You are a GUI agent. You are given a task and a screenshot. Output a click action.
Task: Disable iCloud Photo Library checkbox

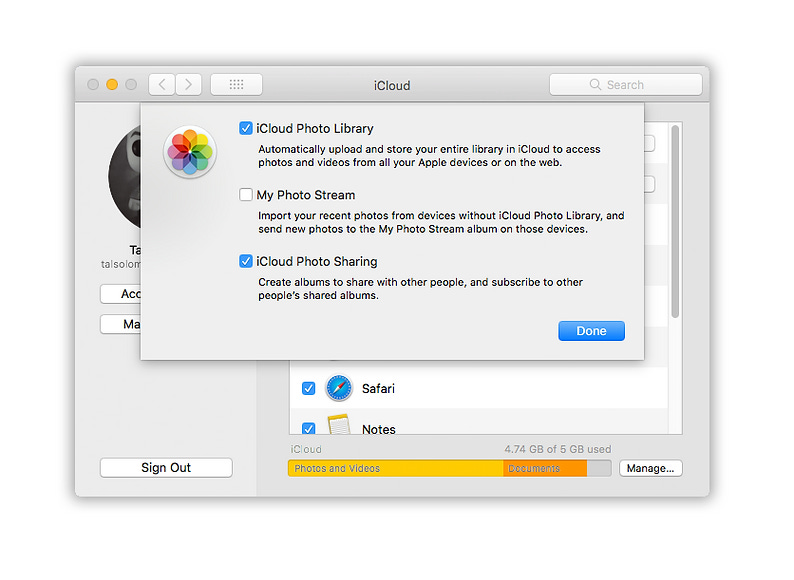tap(246, 128)
